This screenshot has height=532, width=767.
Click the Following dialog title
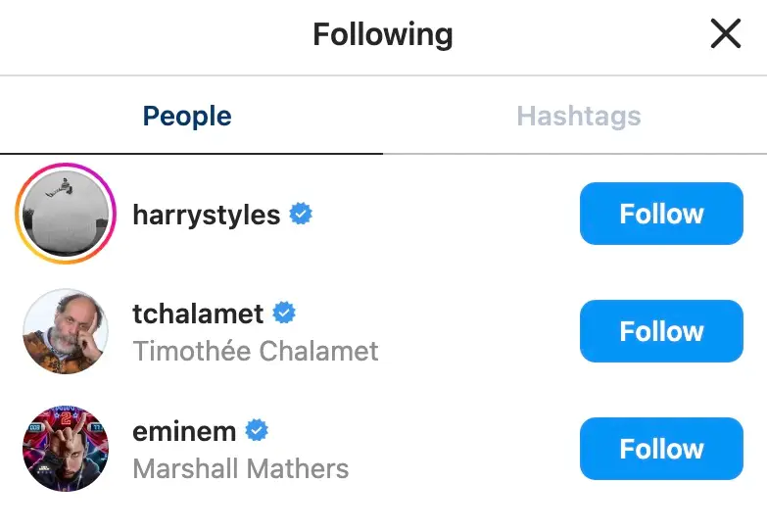coord(382,35)
